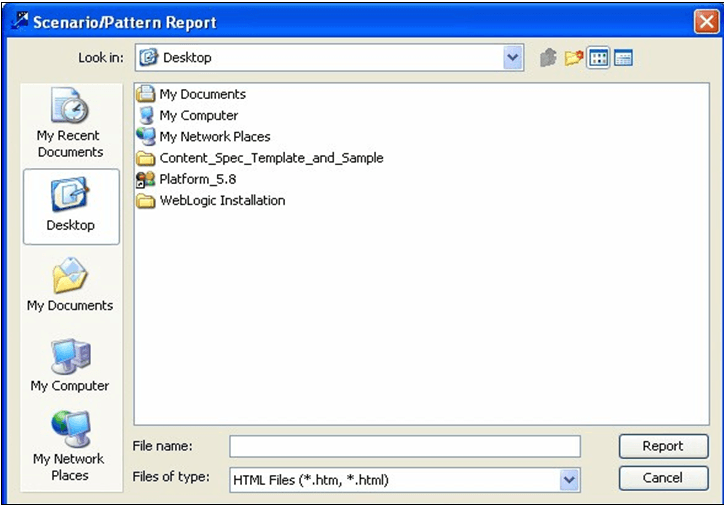This screenshot has height=505, width=724.
Task: Click the Cancel button
Action: [664, 478]
